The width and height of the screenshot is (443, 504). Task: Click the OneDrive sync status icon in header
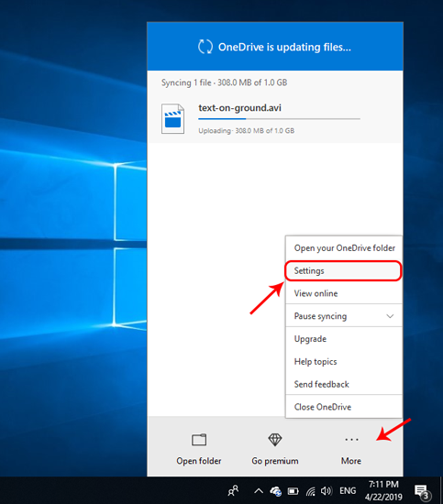205,47
